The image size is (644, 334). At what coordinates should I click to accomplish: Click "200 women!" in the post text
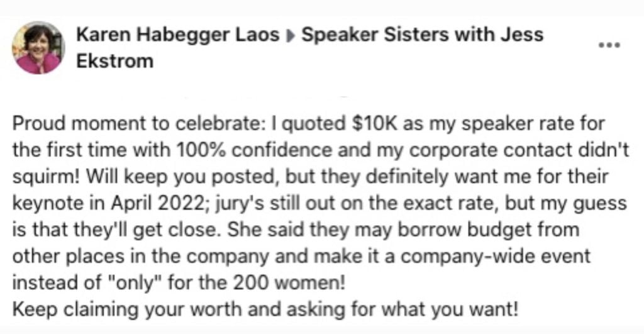pyautogui.click(x=289, y=282)
